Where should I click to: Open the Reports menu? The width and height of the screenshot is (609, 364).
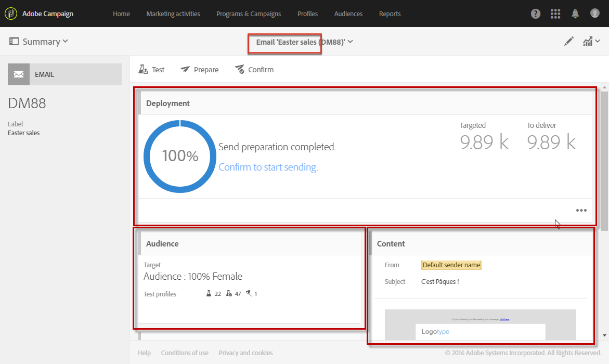pos(390,14)
